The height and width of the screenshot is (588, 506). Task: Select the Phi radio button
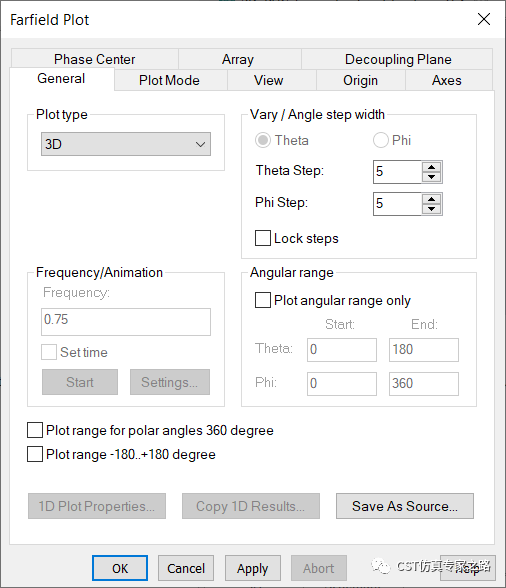(x=380, y=140)
